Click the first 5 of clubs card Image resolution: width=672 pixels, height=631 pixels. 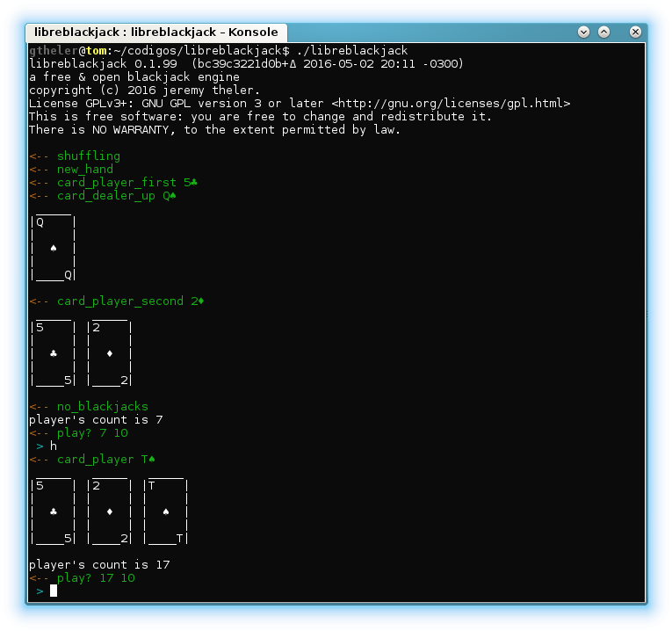pyautogui.click(x=53, y=353)
